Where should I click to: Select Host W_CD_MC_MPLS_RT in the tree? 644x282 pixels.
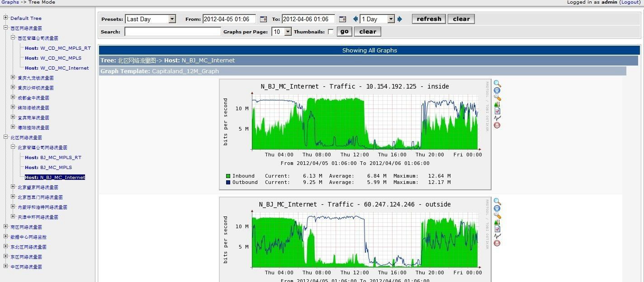tap(57, 48)
